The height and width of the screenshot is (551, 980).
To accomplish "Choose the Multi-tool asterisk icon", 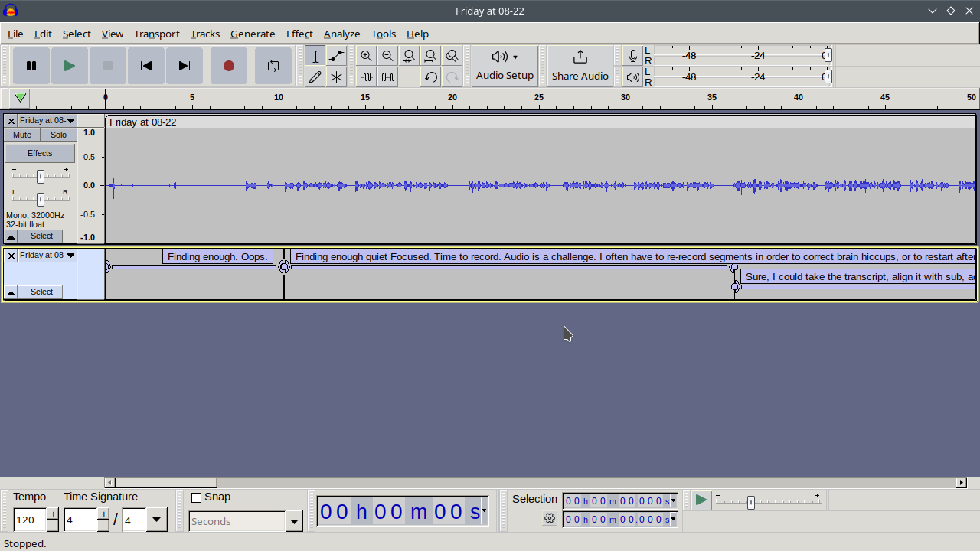I will click(336, 77).
